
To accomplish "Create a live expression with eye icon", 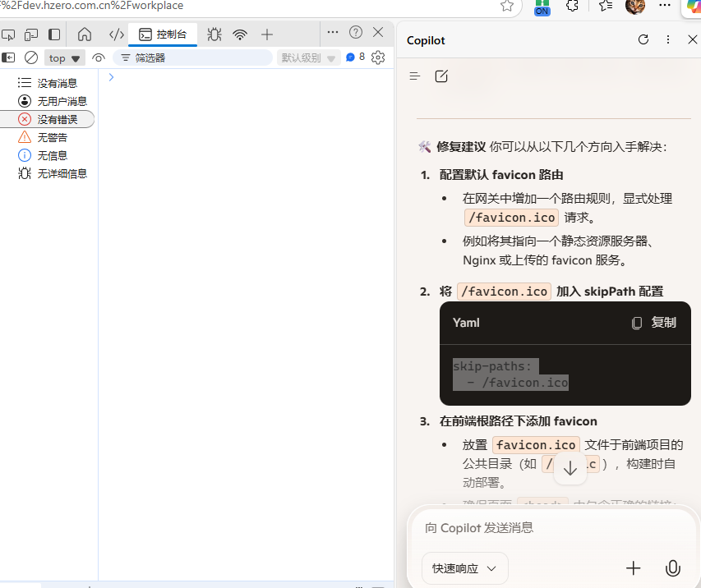I will 99,57.
